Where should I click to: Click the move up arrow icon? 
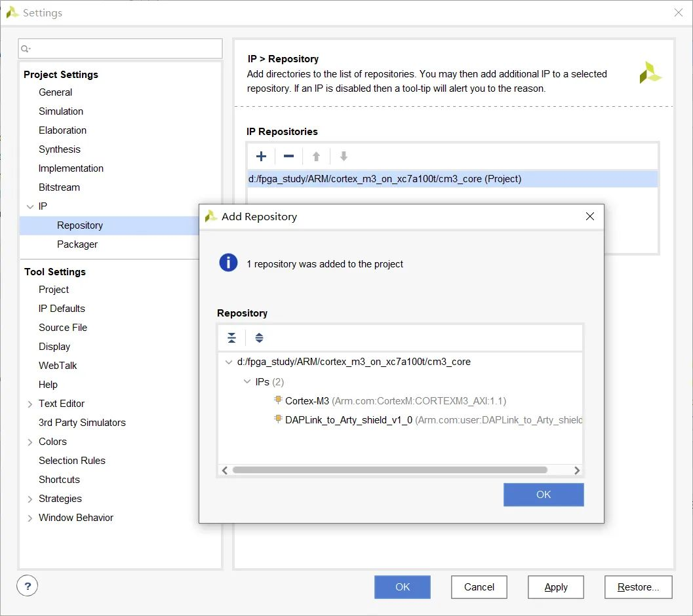coord(316,157)
